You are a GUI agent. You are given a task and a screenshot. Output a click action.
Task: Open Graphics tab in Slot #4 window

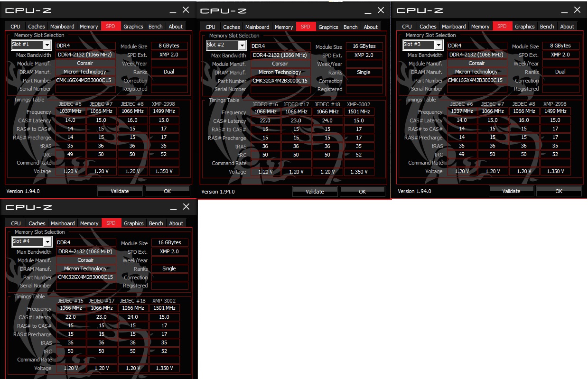pos(134,223)
